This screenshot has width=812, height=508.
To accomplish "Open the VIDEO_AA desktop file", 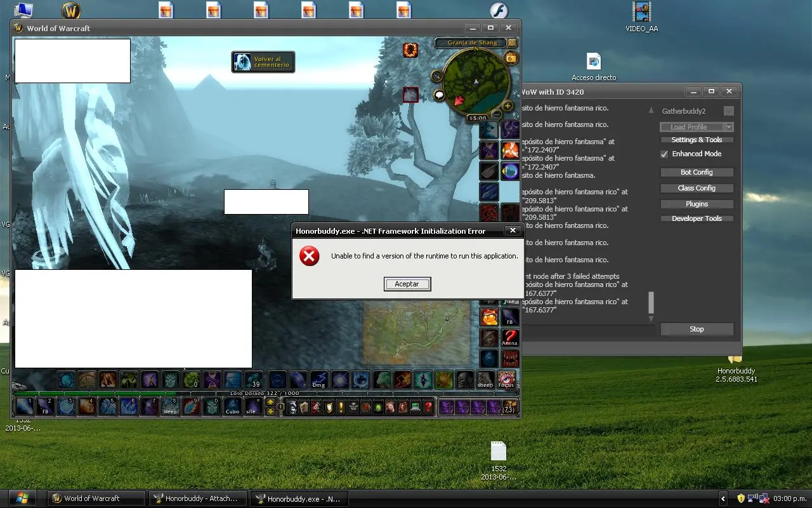I will tap(641, 17).
